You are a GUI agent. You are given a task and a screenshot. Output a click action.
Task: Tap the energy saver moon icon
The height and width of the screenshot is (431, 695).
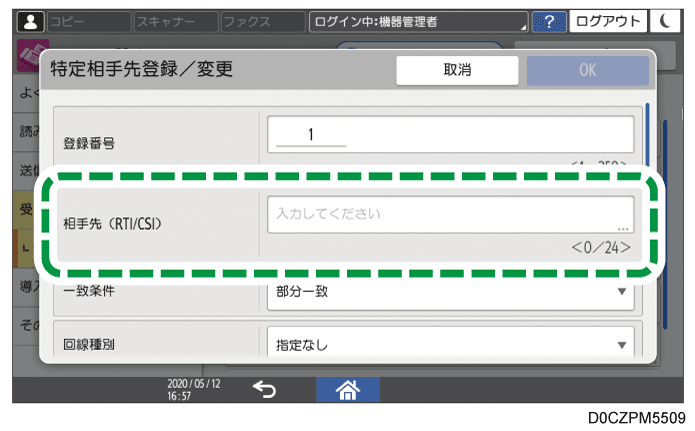(x=665, y=21)
